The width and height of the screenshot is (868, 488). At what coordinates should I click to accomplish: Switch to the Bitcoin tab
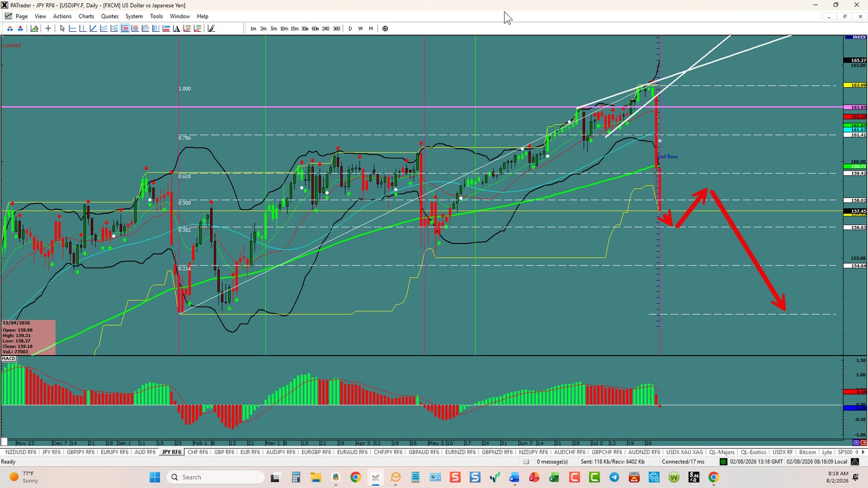pos(807,452)
